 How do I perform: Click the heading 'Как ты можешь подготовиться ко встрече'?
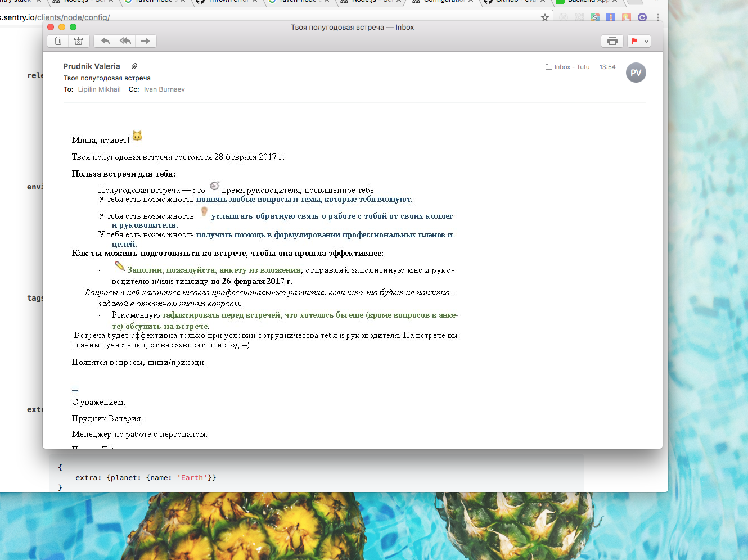tap(228, 253)
